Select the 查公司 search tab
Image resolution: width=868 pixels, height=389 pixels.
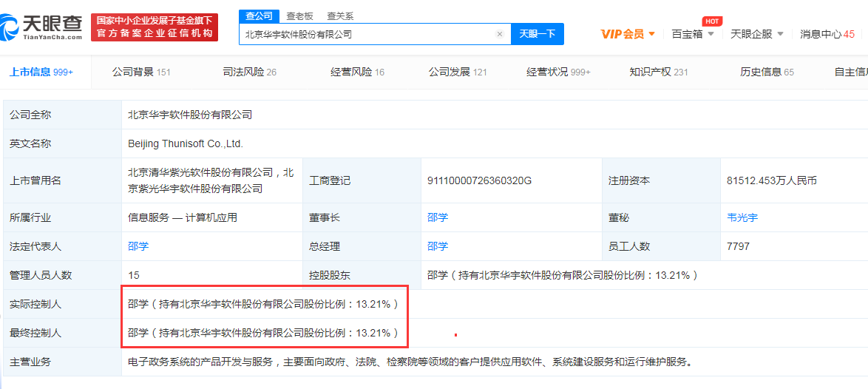tap(259, 16)
